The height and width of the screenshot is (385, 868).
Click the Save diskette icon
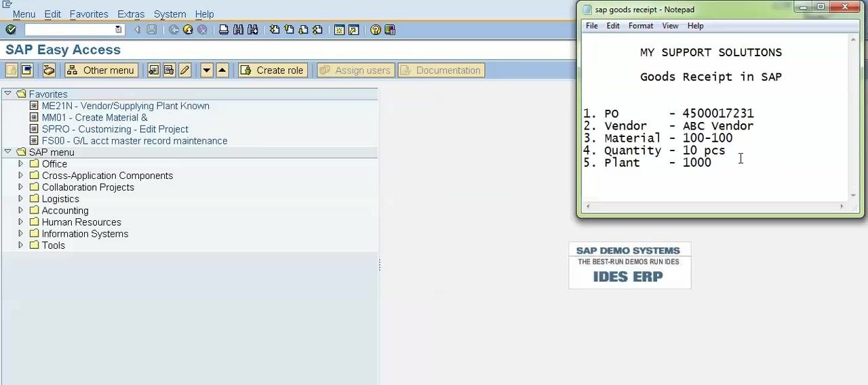pos(151,30)
